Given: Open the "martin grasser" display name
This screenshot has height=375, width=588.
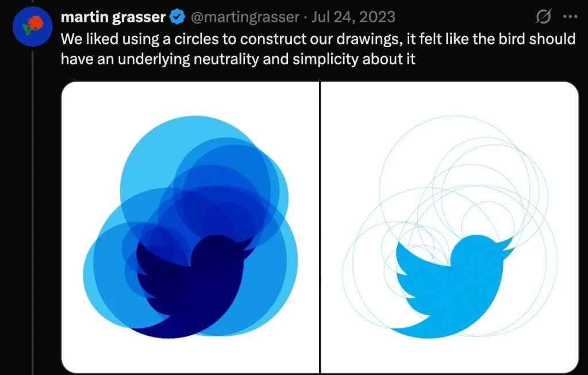Looking at the screenshot, I should pyautogui.click(x=113, y=18).
